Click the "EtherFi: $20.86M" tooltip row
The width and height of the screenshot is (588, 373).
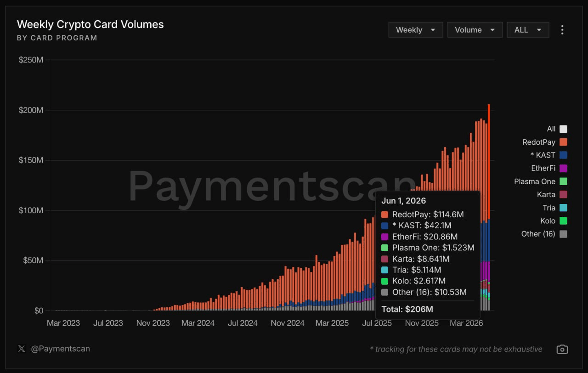pos(419,237)
